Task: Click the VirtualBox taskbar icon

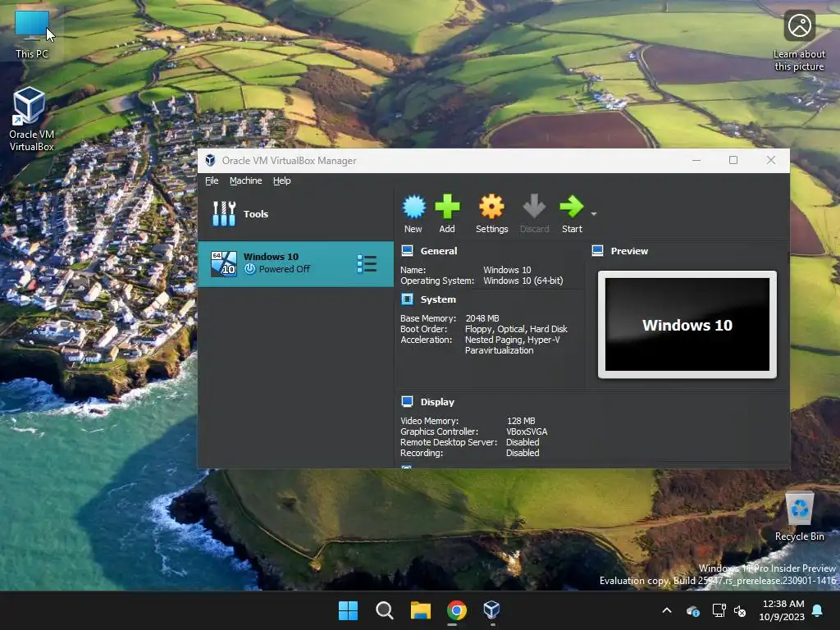Action: 492,609
